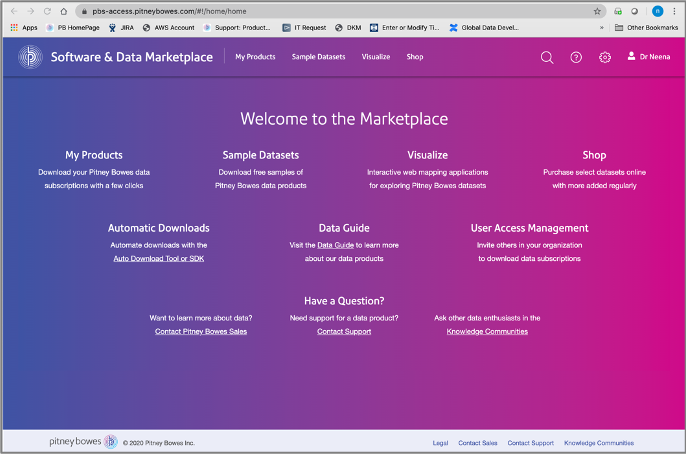Open the search magnifier icon
The width and height of the screenshot is (686, 454).
tap(546, 57)
